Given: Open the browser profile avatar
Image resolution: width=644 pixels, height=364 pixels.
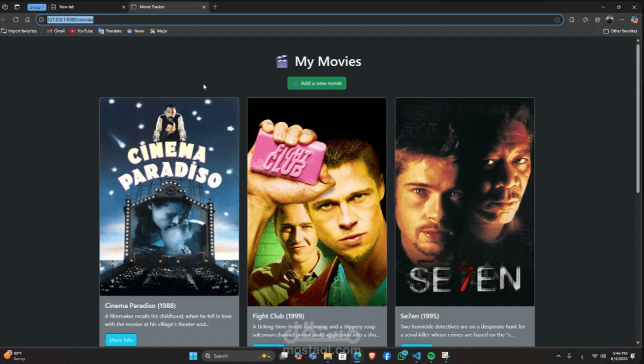Looking at the screenshot, I should [610, 19].
